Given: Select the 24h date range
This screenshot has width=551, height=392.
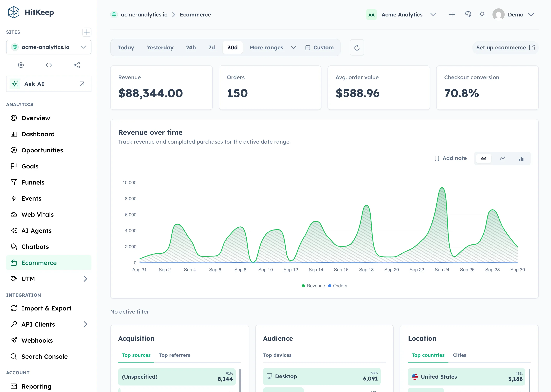Looking at the screenshot, I should click(x=191, y=47).
